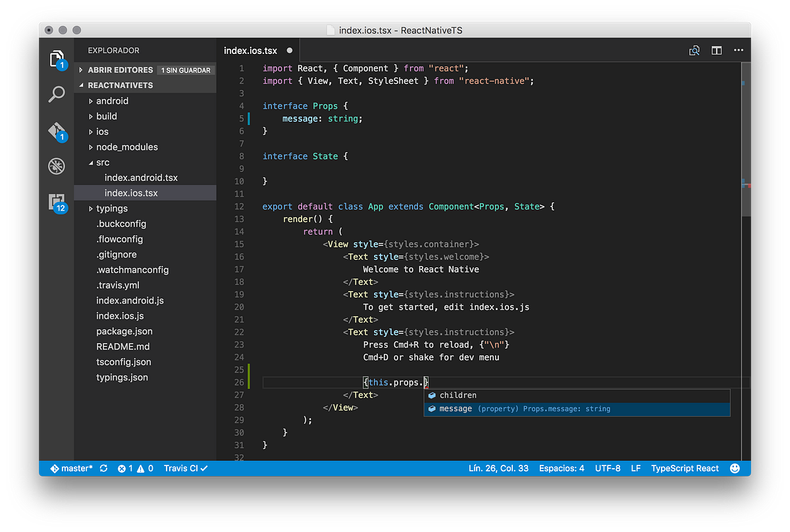Open more actions ellipsis in editor
The width and height of the screenshot is (790, 532).
tap(739, 51)
